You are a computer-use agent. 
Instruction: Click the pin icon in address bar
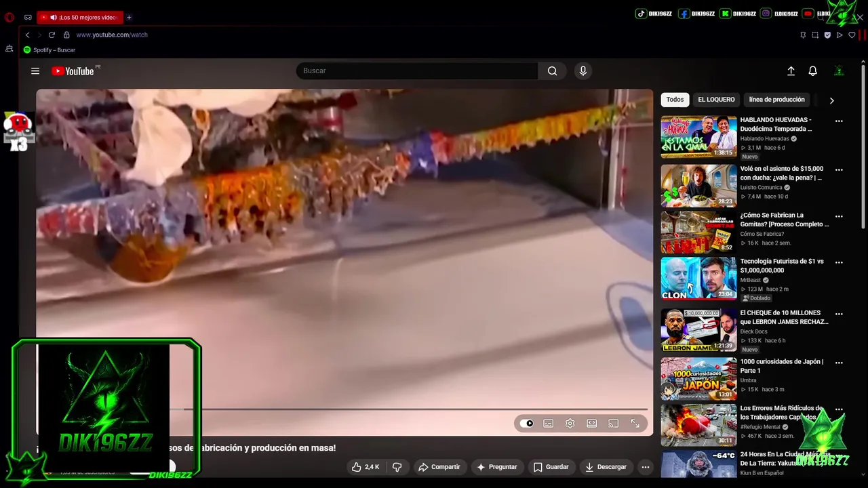[803, 35]
